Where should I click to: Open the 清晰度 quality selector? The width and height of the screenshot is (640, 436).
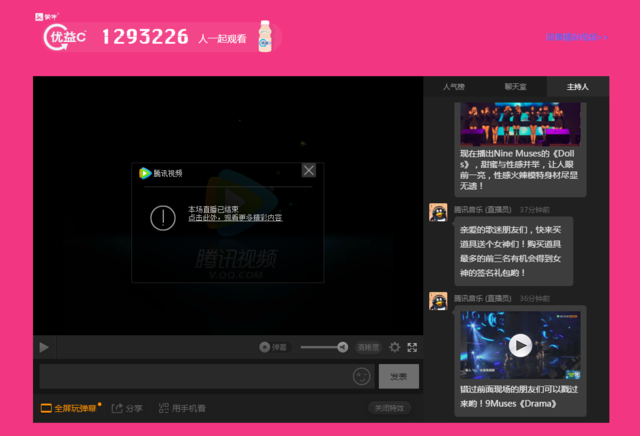[x=369, y=347]
